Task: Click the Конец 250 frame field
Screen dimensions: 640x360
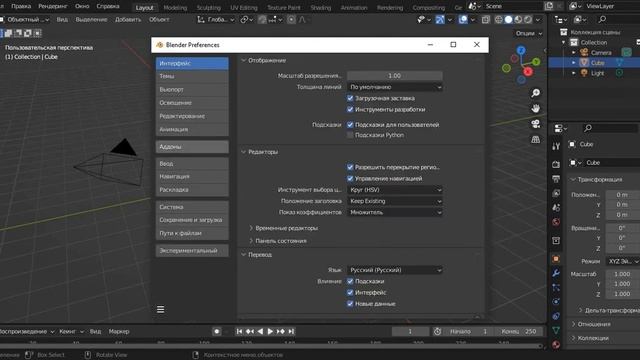Action: pyautogui.click(x=519, y=331)
